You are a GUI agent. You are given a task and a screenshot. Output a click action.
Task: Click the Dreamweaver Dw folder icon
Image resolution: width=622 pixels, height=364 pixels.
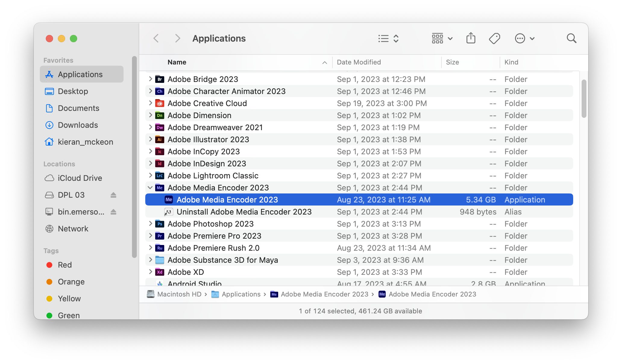[160, 127]
